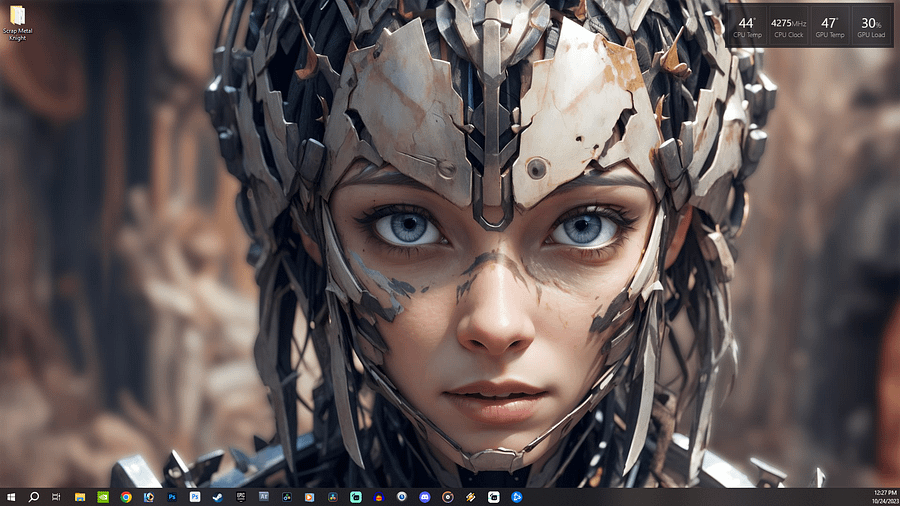Open the Scrap Metal Knight folder
Viewport: 900px width, 506px height.
click(17, 23)
